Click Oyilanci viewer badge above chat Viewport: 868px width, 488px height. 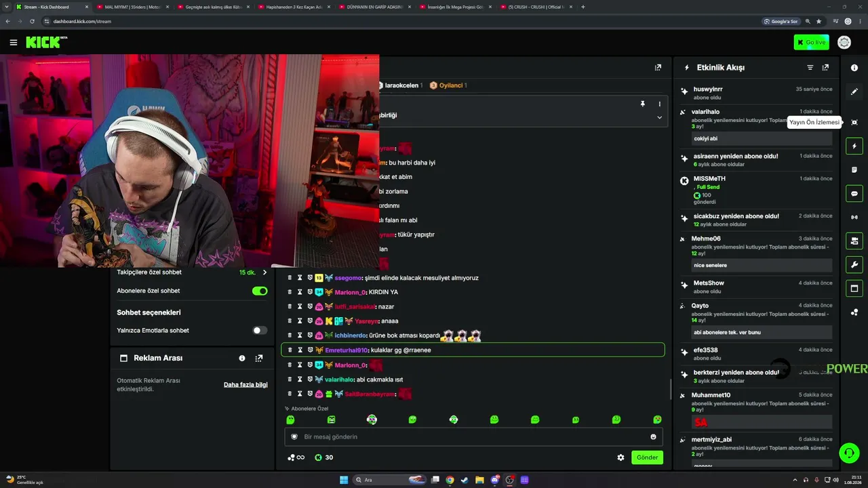pos(447,85)
